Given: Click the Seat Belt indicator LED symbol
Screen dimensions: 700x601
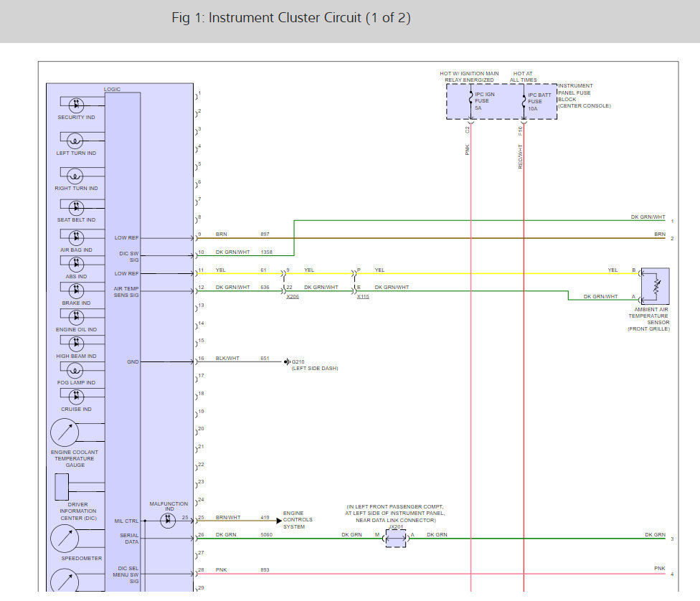Looking at the screenshot, I should 76,208.
